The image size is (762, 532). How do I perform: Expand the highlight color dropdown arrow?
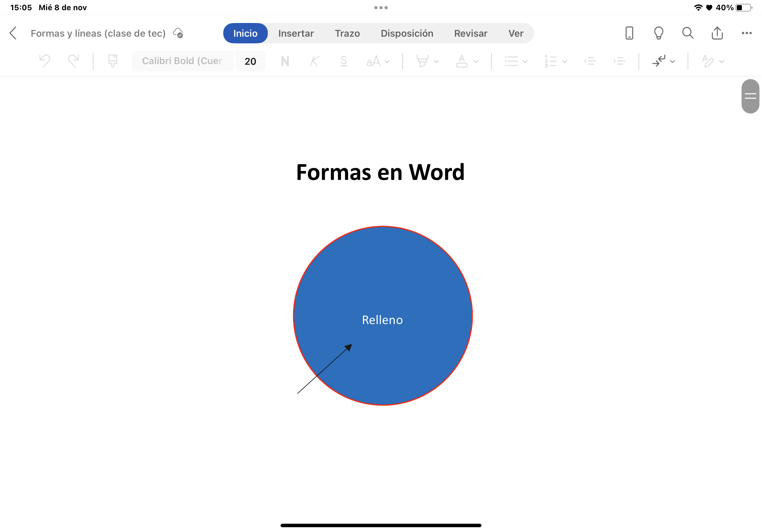click(x=437, y=62)
